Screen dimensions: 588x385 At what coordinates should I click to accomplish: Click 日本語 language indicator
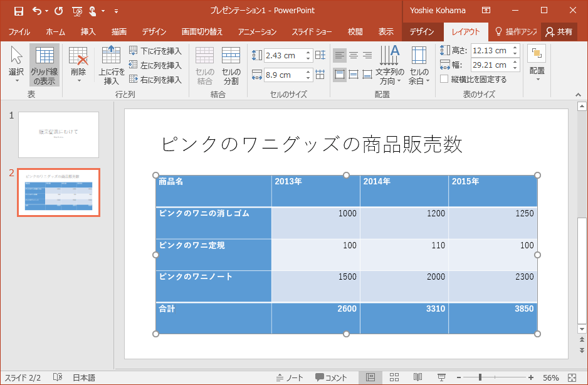[84, 377]
